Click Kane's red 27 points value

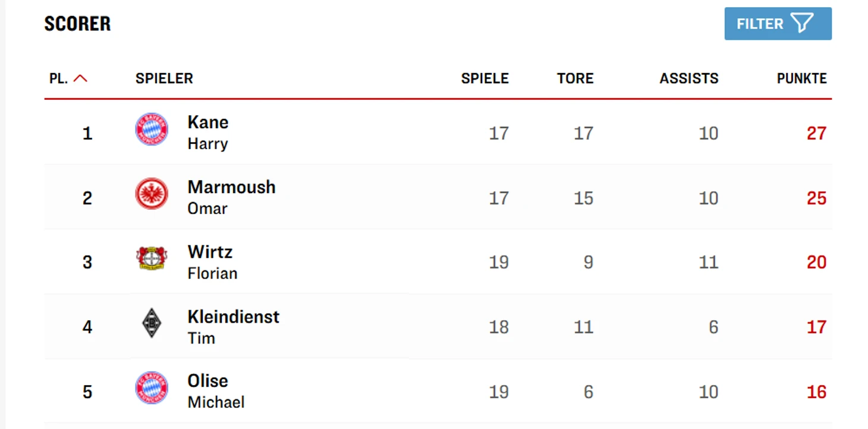[816, 133]
